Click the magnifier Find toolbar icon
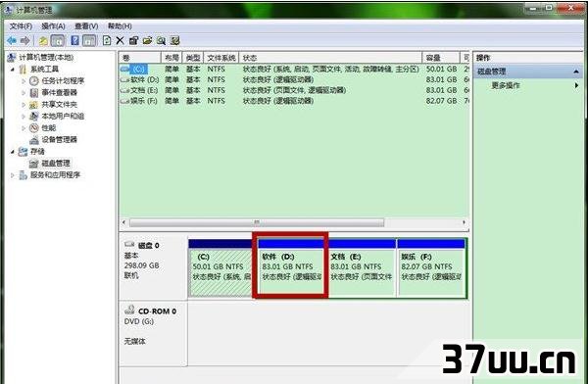 click(x=162, y=40)
